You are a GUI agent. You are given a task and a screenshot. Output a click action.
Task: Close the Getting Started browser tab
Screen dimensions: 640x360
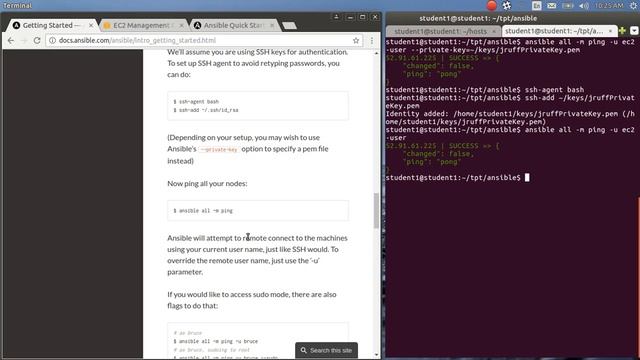point(91,25)
